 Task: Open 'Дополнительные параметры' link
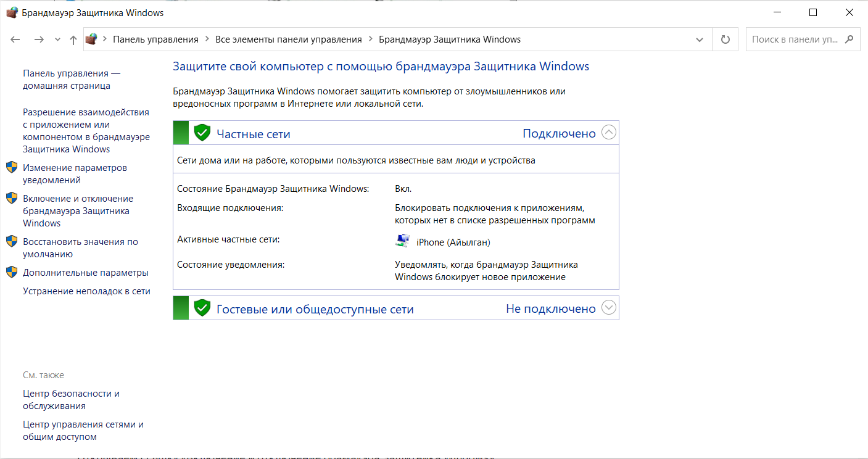(x=86, y=273)
